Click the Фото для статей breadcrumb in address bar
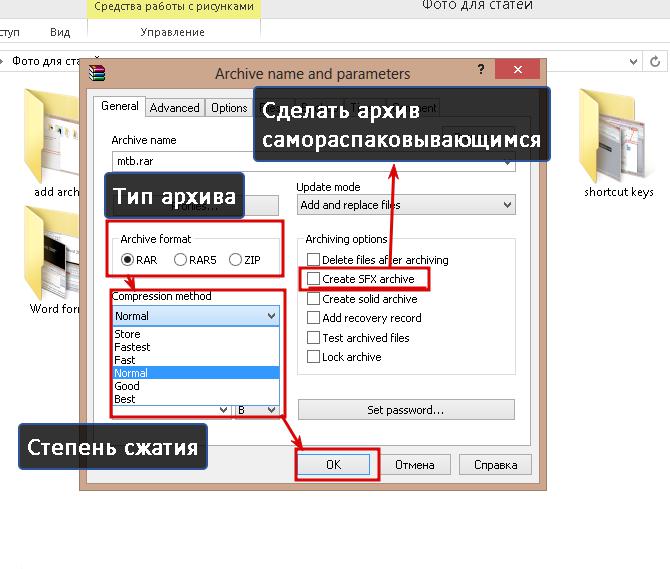The image size is (670, 569). 46,61
